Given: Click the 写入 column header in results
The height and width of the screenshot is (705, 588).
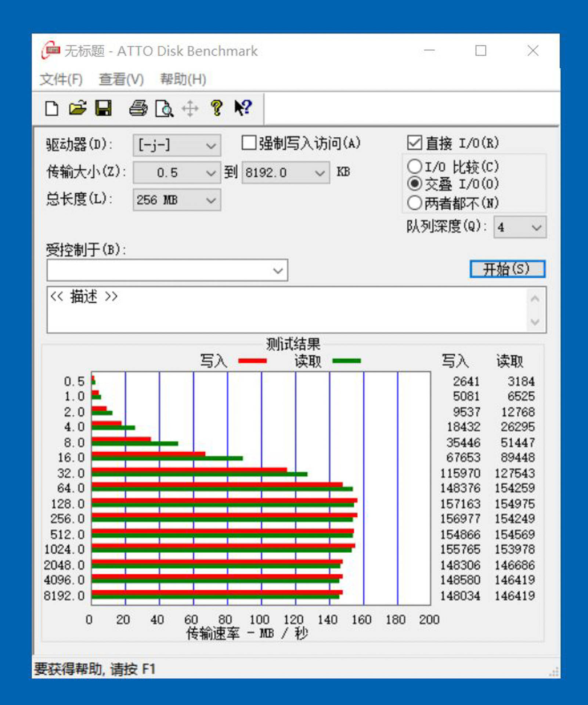Looking at the screenshot, I should [x=455, y=361].
